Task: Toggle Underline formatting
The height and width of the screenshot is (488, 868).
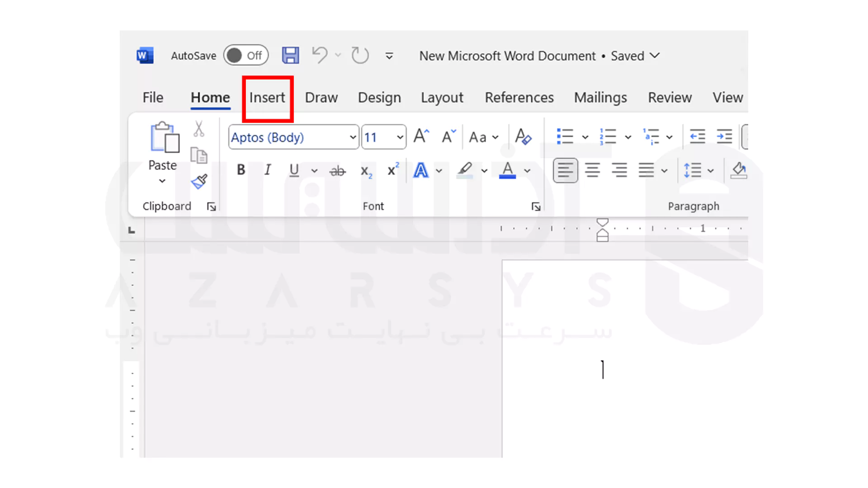Action: point(294,170)
